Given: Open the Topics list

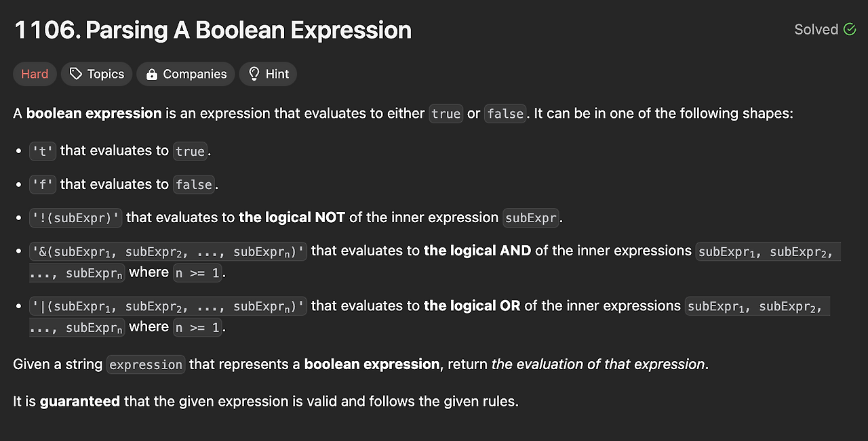Looking at the screenshot, I should pos(96,74).
